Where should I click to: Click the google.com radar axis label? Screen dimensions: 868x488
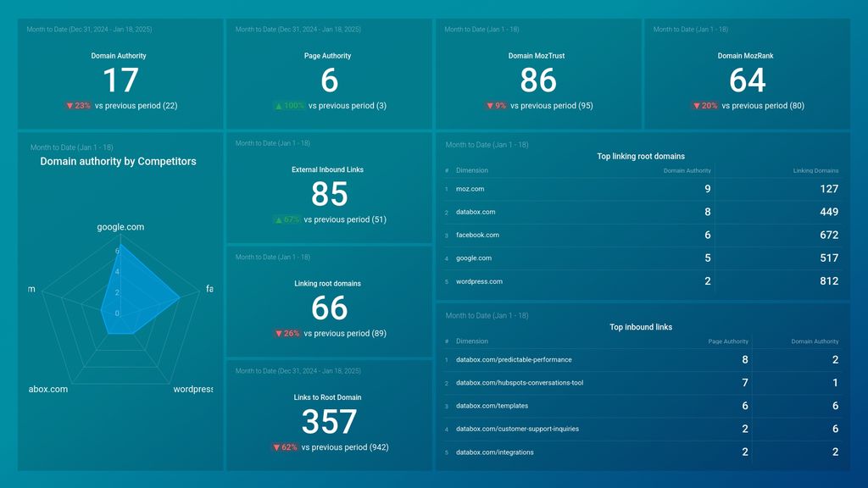(120, 227)
